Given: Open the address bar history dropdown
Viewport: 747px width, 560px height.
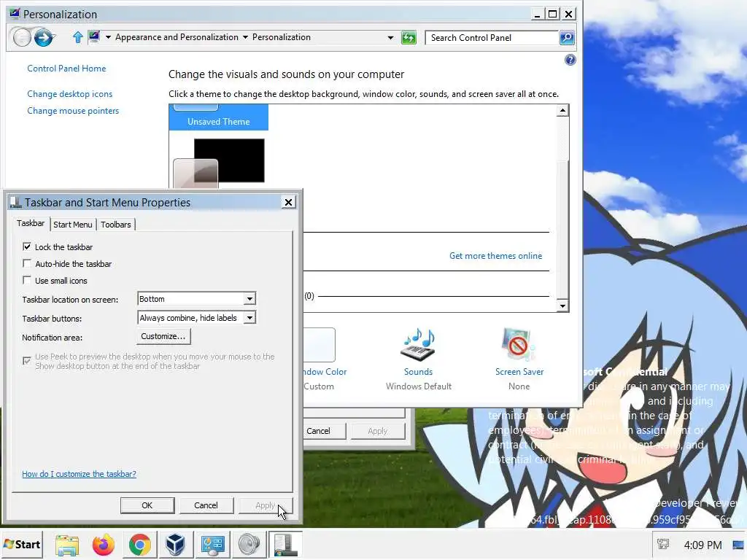Looking at the screenshot, I should point(391,38).
